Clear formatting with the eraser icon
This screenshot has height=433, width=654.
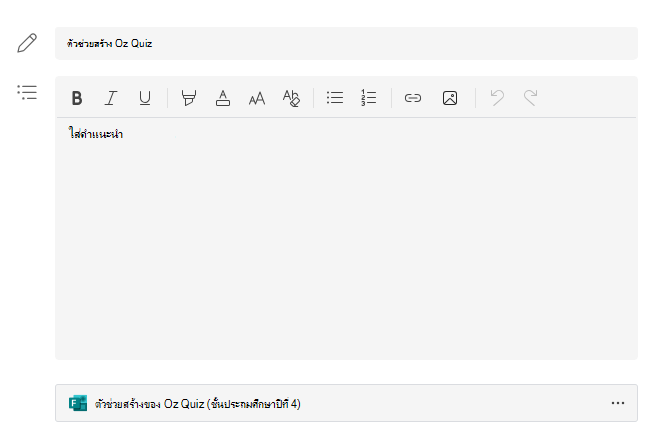pos(291,98)
